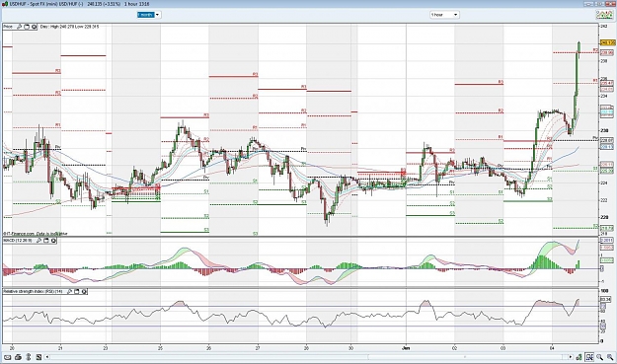This screenshot has height=364, width=617.
Task: Click the Price panel window icon
Action: (x=27, y=27)
